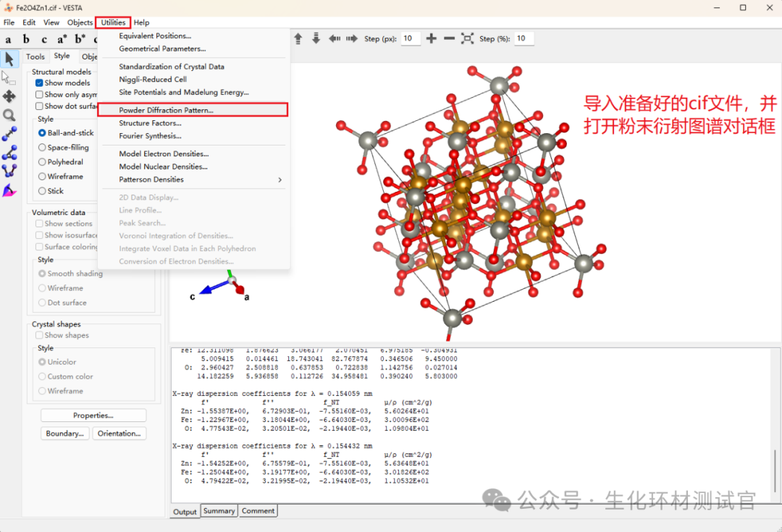This screenshot has width=782, height=532.
Task: Switch to the Output tab
Action: (185, 512)
